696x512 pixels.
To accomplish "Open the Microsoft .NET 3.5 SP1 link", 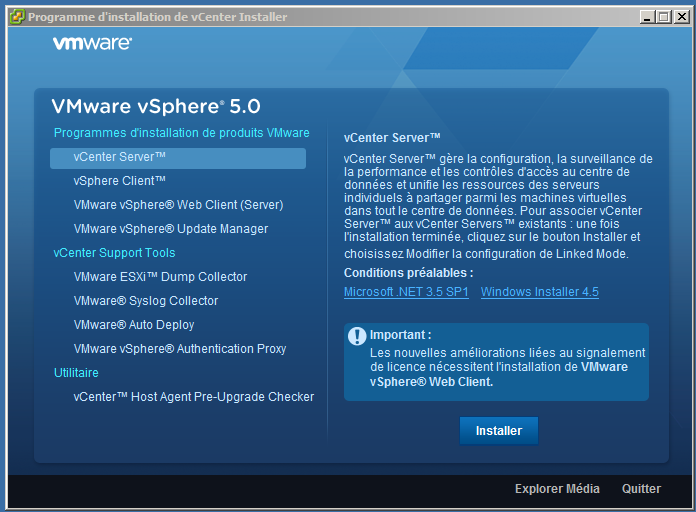I will pos(406,292).
